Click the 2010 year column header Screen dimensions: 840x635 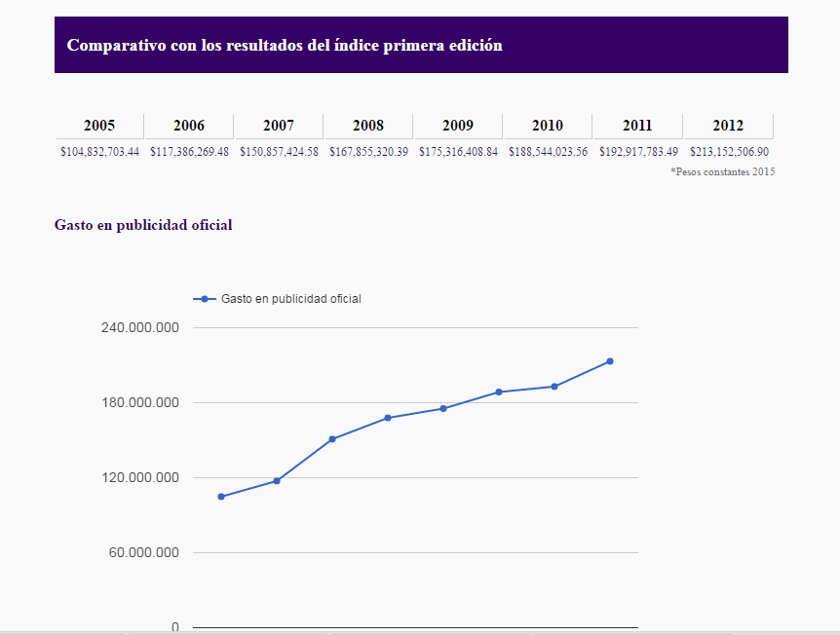(x=548, y=126)
